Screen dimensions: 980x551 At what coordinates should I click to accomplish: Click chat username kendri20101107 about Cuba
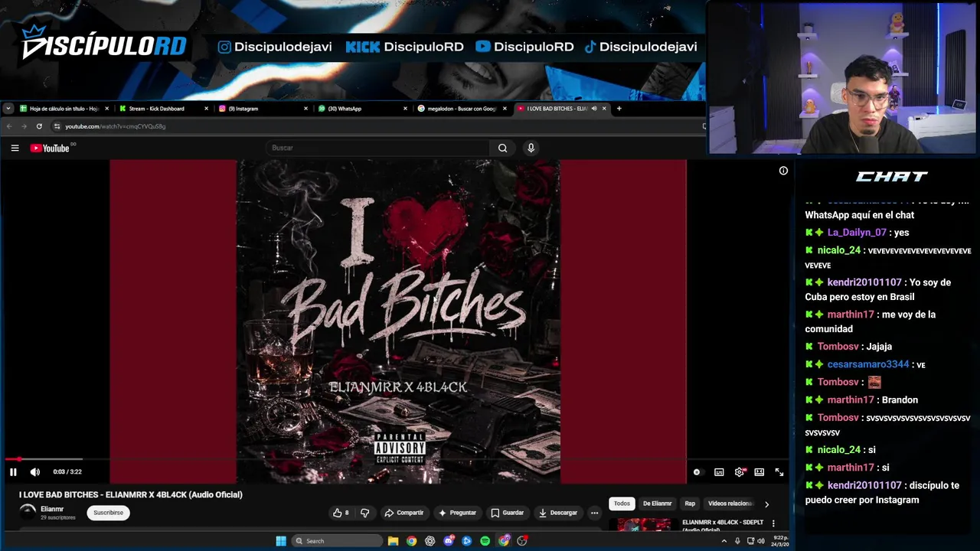click(864, 282)
